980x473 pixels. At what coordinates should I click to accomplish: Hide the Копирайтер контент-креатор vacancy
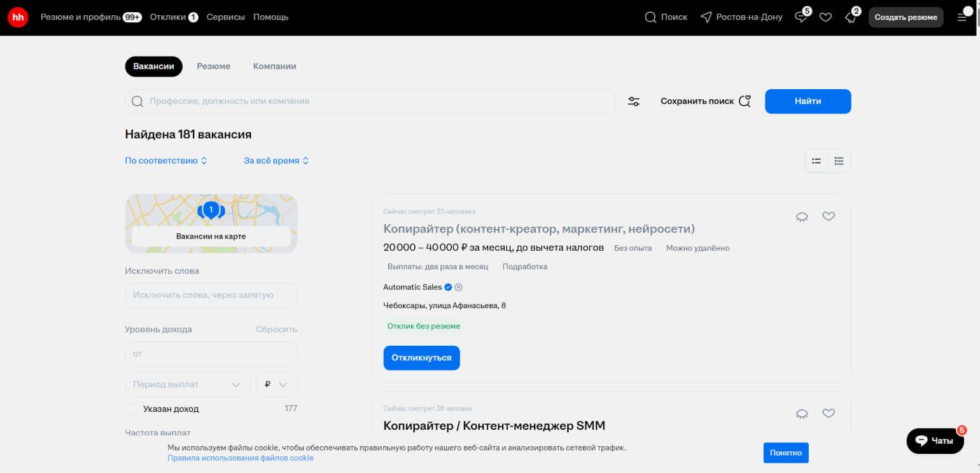(802, 217)
